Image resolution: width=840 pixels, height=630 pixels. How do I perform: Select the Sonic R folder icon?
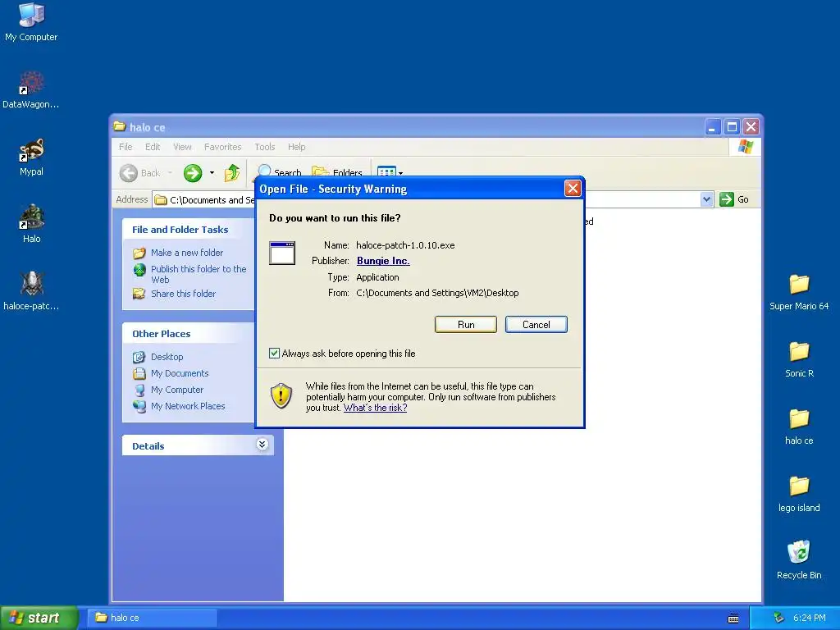(799, 359)
